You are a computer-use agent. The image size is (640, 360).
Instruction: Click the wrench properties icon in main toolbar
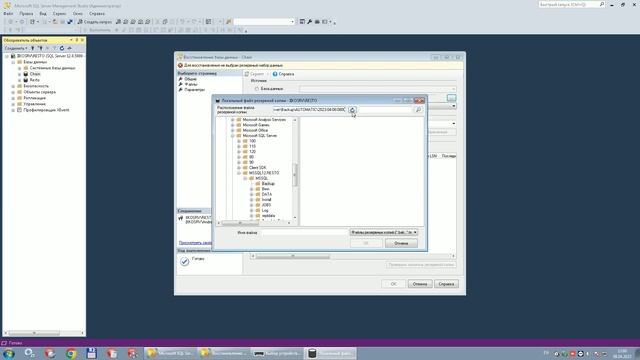point(309,22)
